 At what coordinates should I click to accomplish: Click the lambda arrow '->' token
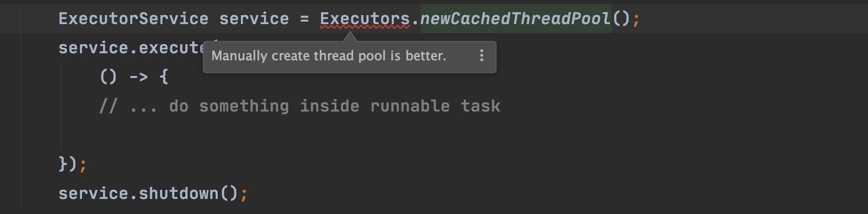pos(138,77)
